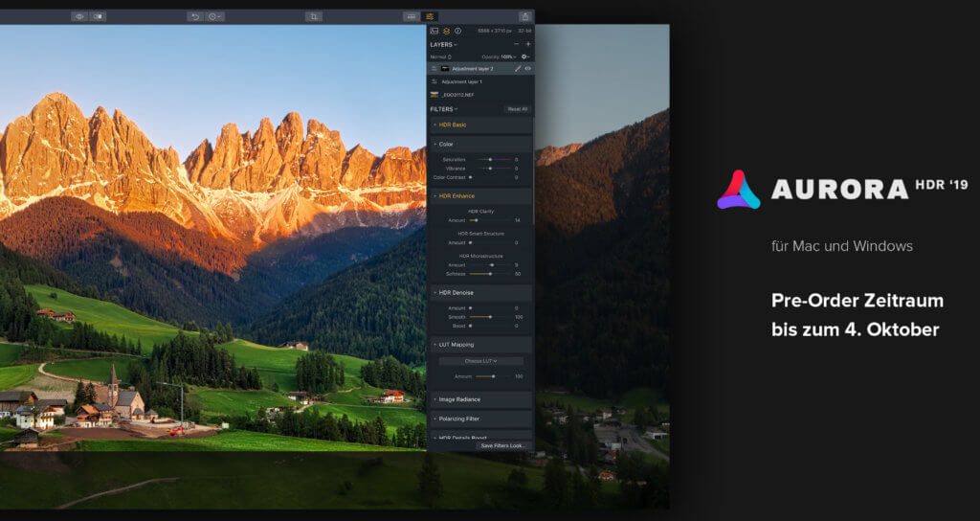980x521 pixels.
Task: Collapse the HDR Enhance section
Action: 480,196
